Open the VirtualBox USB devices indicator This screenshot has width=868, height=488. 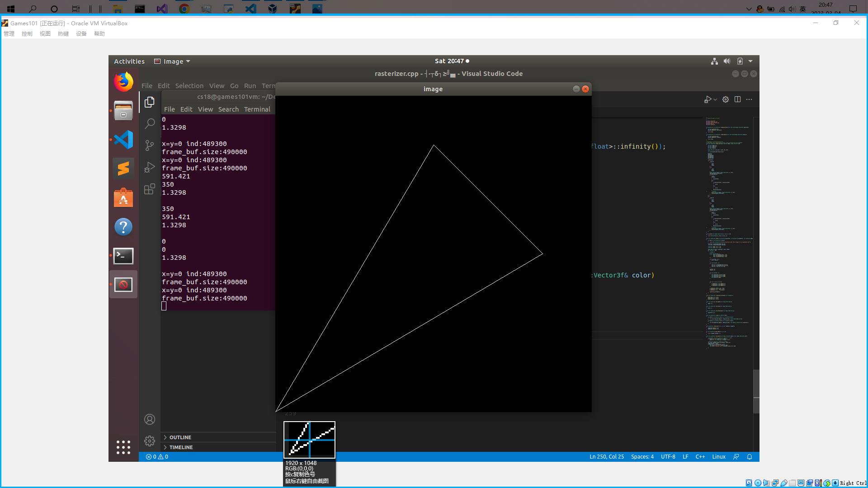(x=784, y=483)
